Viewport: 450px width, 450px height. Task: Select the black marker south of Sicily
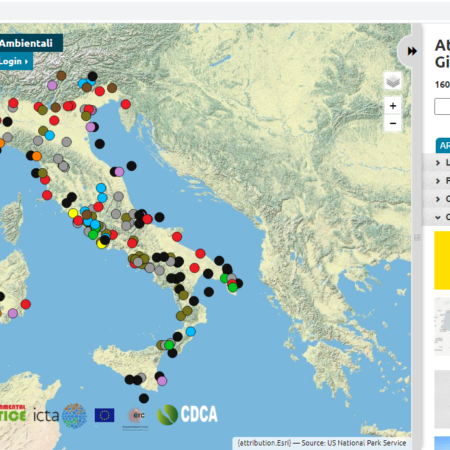(144, 398)
